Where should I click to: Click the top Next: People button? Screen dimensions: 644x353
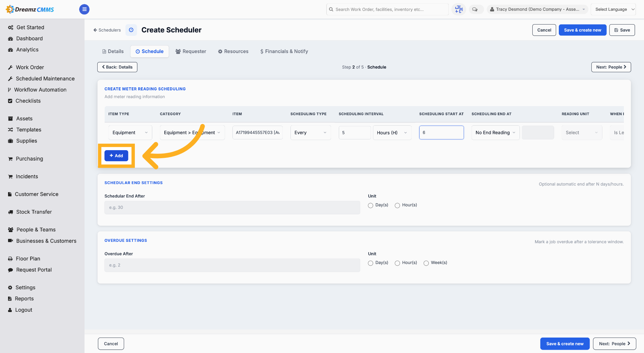tap(611, 67)
